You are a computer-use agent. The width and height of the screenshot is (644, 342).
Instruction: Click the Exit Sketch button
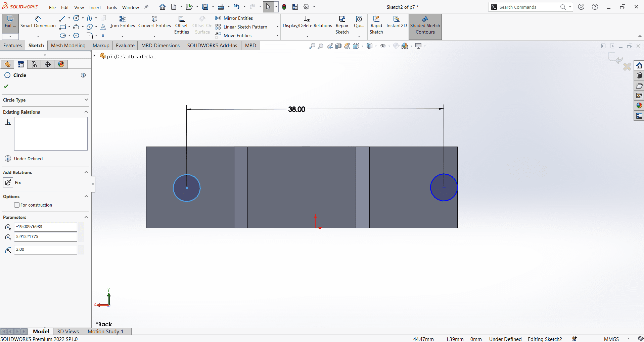[x=10, y=22]
